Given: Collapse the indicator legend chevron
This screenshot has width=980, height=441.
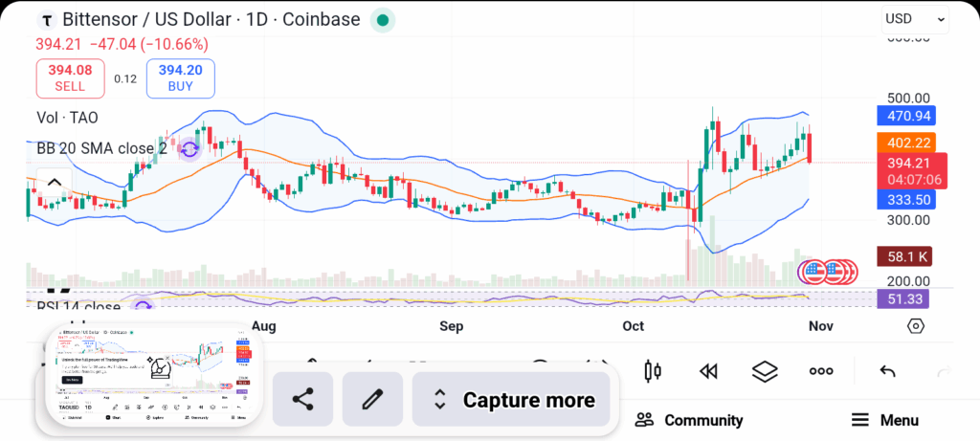Looking at the screenshot, I should 54,183.
